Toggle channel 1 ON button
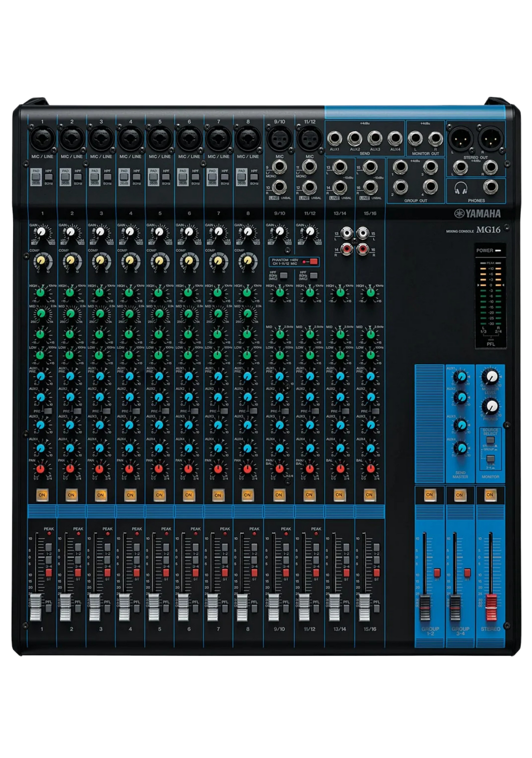Image resolution: width=532 pixels, height=758 pixels. (42, 495)
